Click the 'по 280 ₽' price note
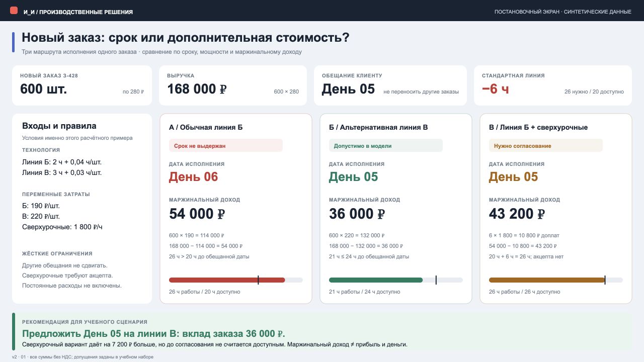The width and height of the screenshot is (644, 362). click(133, 92)
